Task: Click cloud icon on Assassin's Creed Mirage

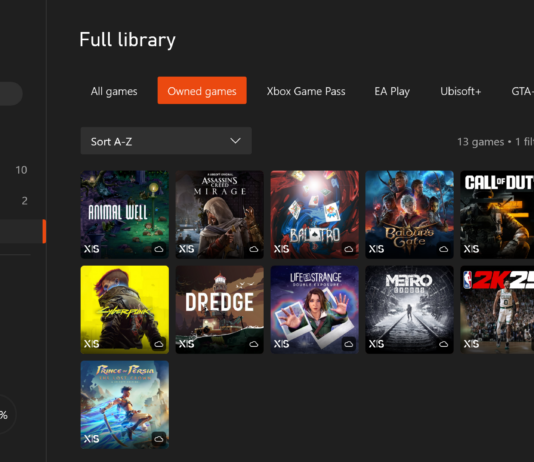Action: coord(254,249)
